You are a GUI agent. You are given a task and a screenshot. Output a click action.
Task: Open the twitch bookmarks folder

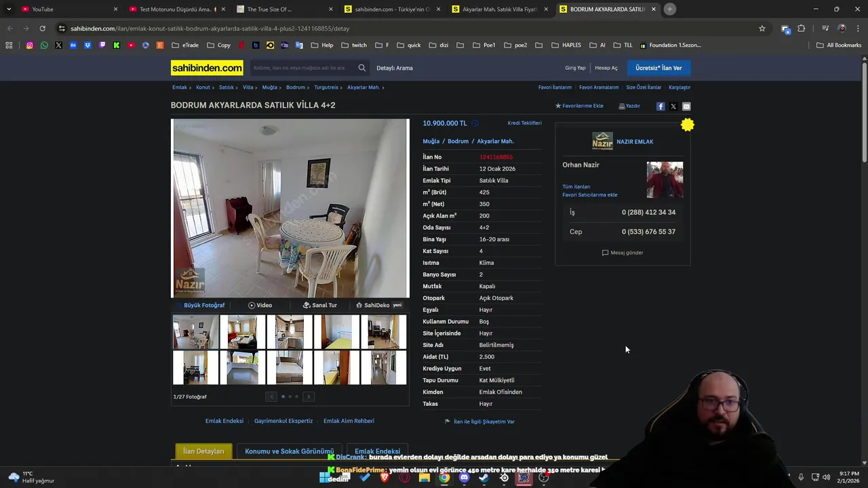tap(354, 45)
